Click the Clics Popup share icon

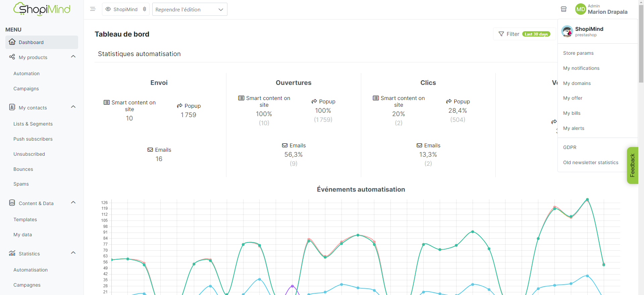pos(449,101)
